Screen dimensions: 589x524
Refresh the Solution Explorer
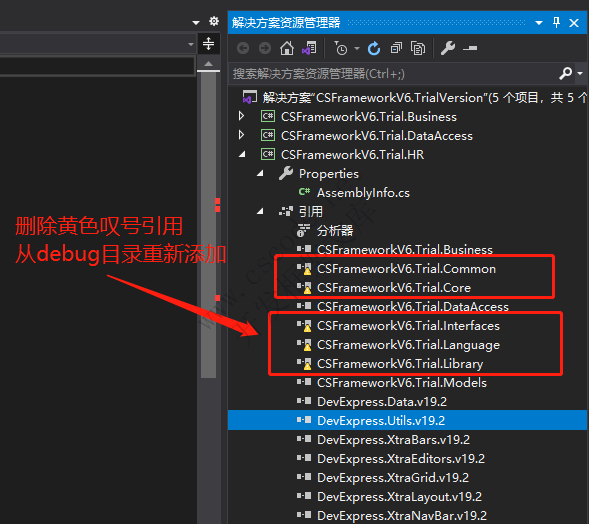coord(374,48)
